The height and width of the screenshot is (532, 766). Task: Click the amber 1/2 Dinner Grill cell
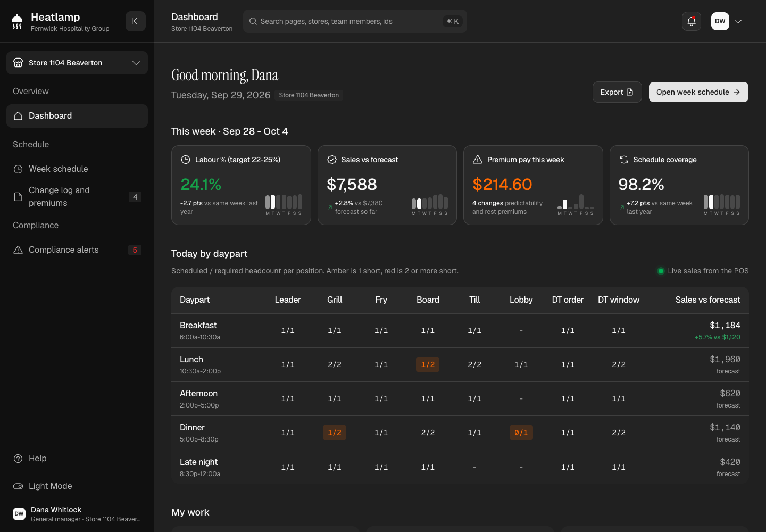[335, 433]
